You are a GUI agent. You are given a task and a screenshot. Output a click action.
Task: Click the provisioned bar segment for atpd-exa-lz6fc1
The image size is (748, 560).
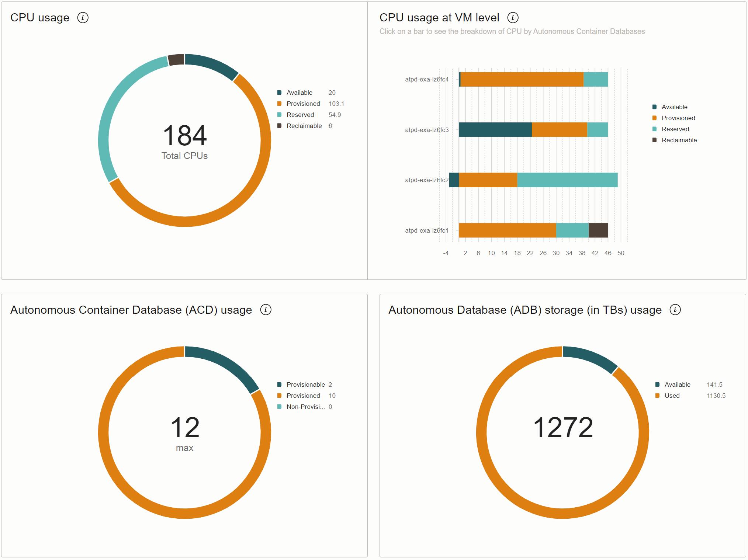coord(507,230)
